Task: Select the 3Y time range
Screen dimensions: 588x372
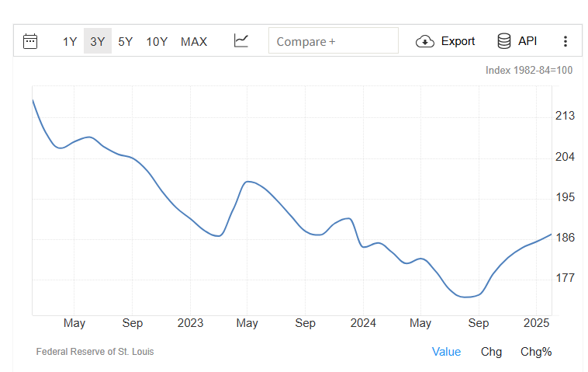Action: pyautogui.click(x=98, y=41)
